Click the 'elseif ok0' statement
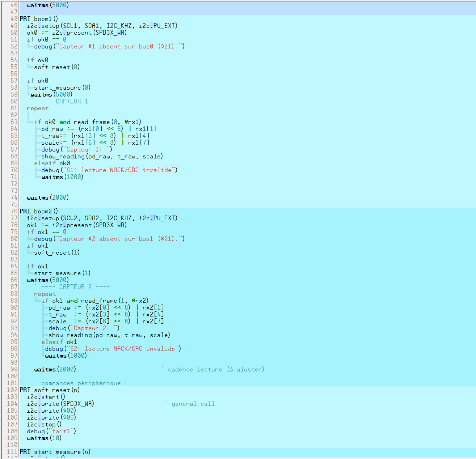This screenshot has height=459, width=476. [x=52, y=163]
